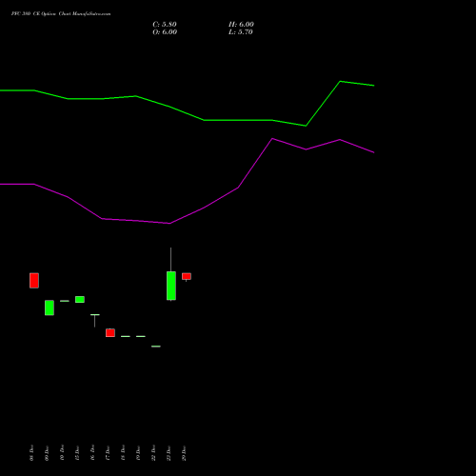Click the flat dash candle for 22 Dec
476x476 pixels.
(156, 347)
